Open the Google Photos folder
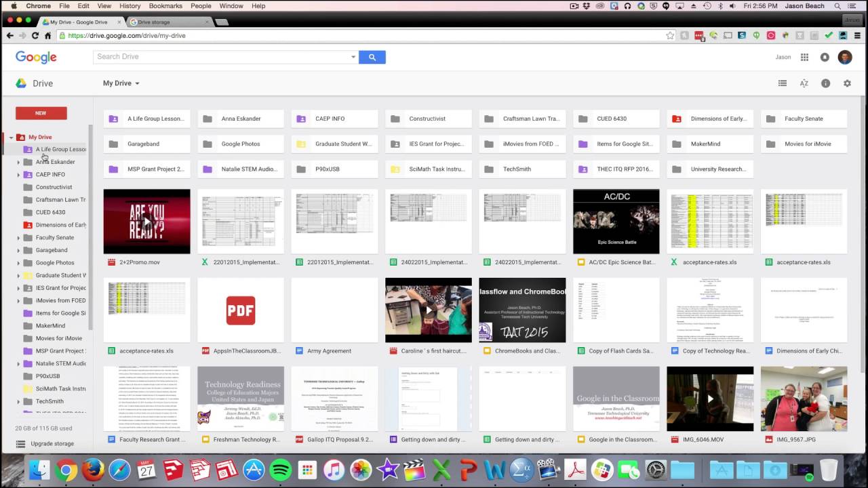Screen dimensions: 868x488 240,144
